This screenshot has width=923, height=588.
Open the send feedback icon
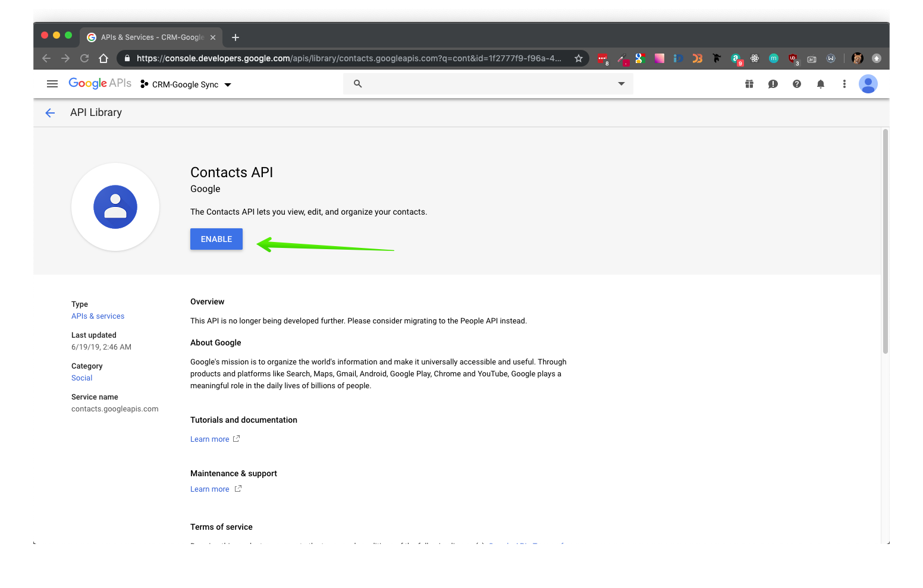click(x=773, y=84)
